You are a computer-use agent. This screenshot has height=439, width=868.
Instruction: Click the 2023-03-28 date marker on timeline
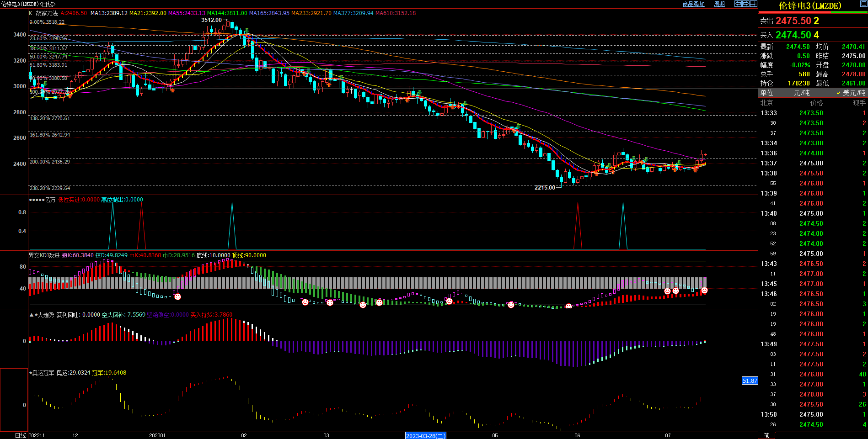tap(425, 436)
